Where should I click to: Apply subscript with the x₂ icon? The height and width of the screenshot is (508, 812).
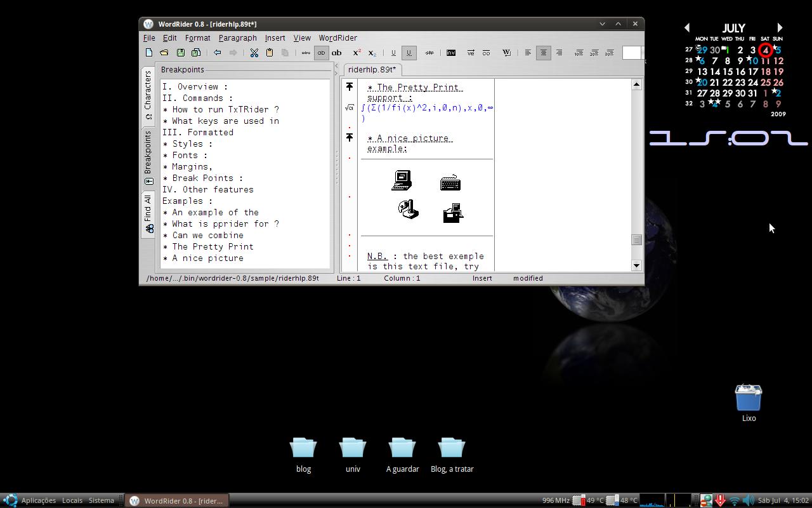372,53
